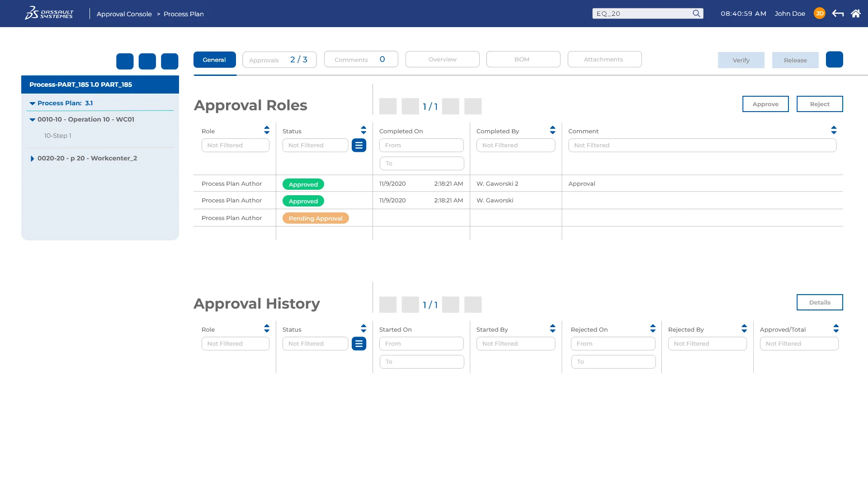Click the JD user avatar icon
The image size is (868, 488).
click(819, 14)
